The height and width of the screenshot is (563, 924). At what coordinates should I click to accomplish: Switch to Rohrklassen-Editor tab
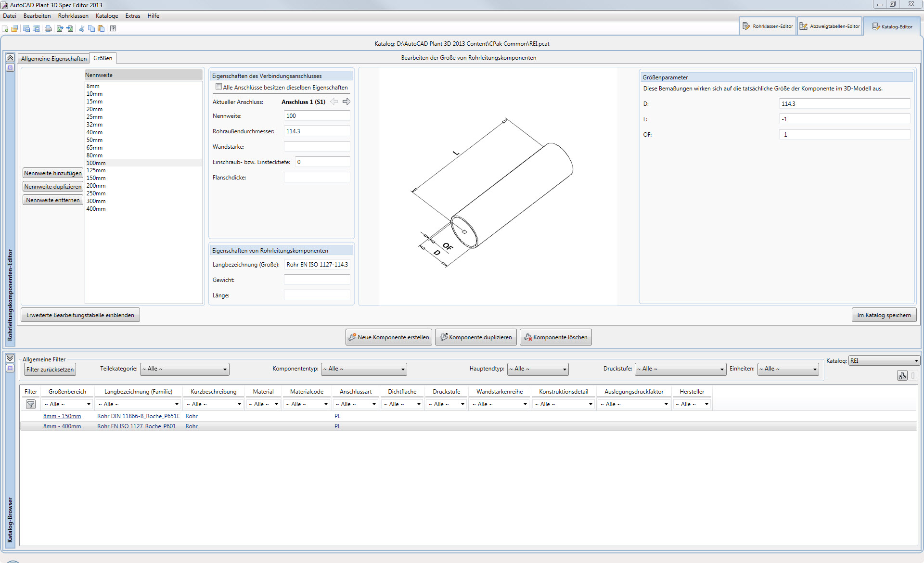coord(767,26)
